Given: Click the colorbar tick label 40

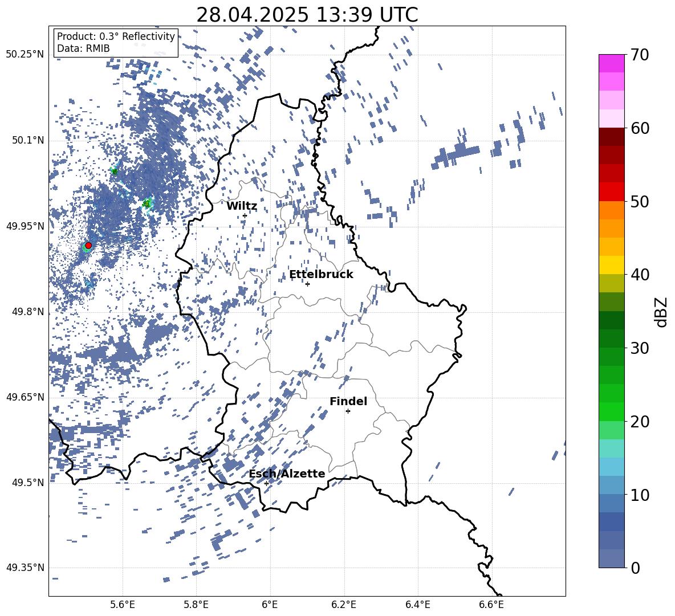Looking at the screenshot, I should coord(640,275).
